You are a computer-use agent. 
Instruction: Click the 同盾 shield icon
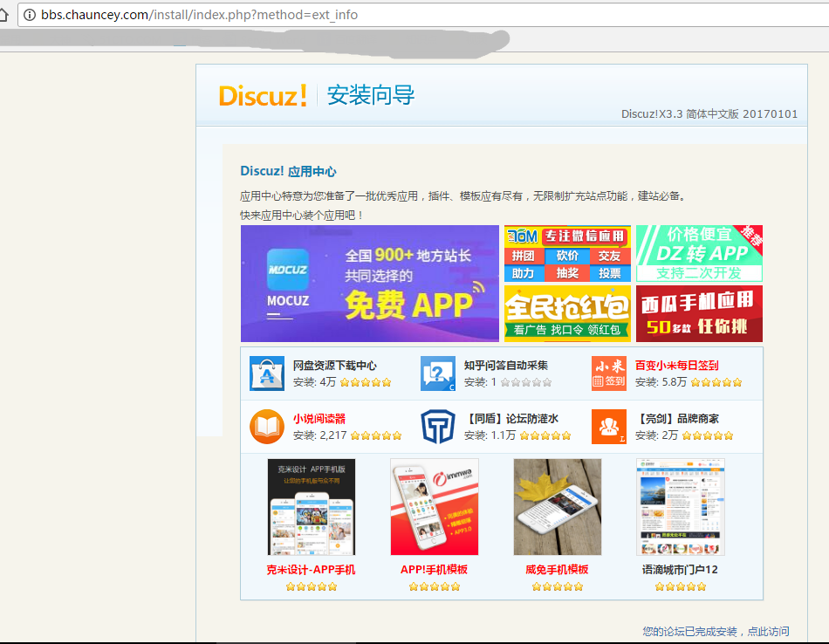click(438, 427)
